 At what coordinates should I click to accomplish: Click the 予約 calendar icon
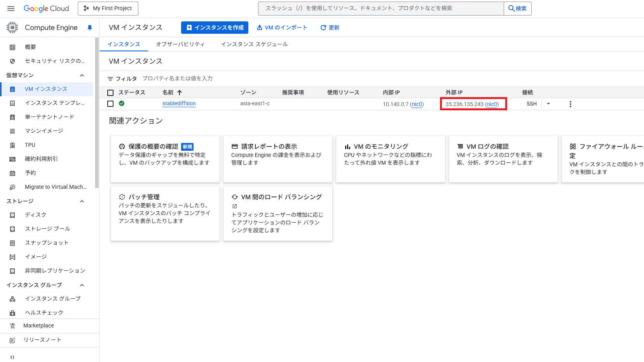pyautogui.click(x=12, y=173)
